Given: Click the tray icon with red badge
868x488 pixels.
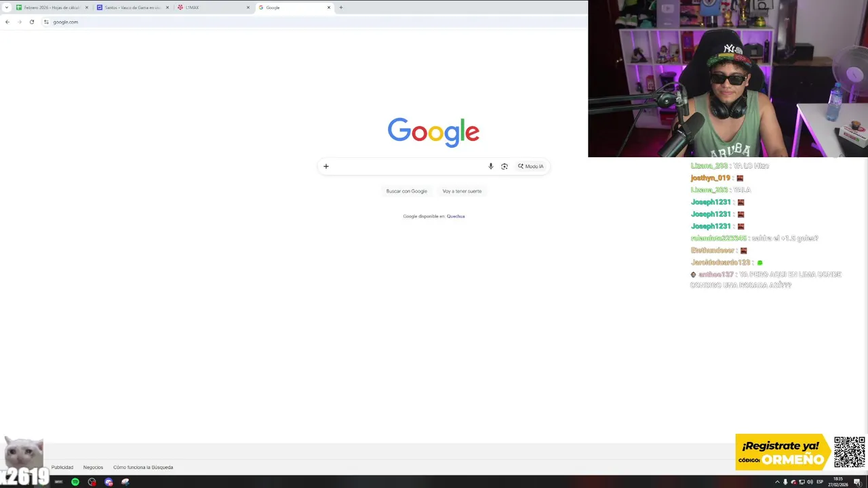Looking at the screenshot, I should coord(793,482).
